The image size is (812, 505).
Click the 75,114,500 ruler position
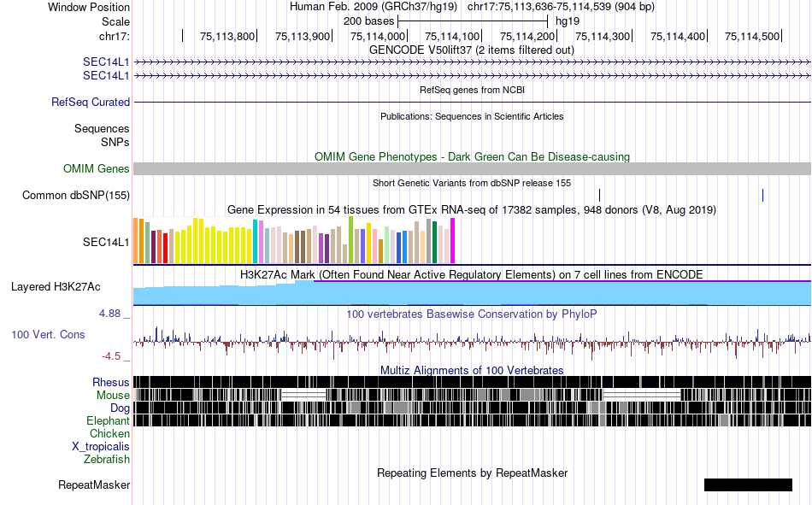[752, 36]
